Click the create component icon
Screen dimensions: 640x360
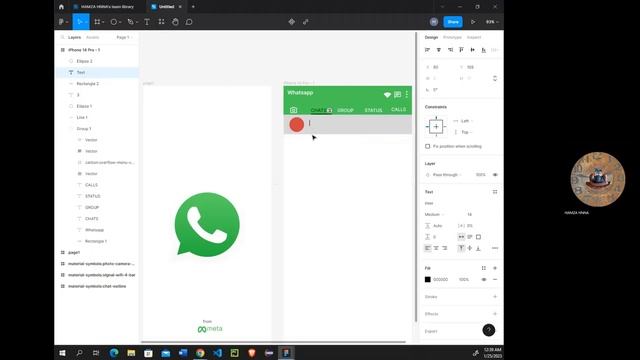291,22
